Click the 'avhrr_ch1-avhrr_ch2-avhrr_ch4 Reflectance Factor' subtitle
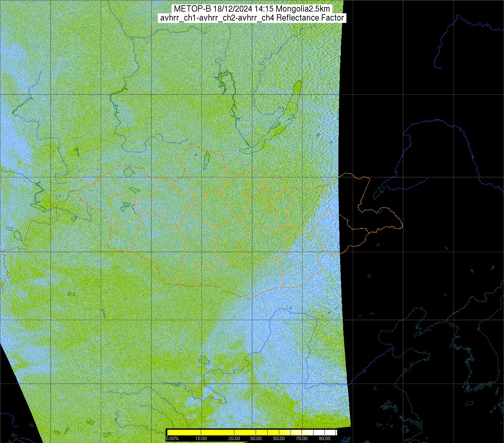 point(252,18)
